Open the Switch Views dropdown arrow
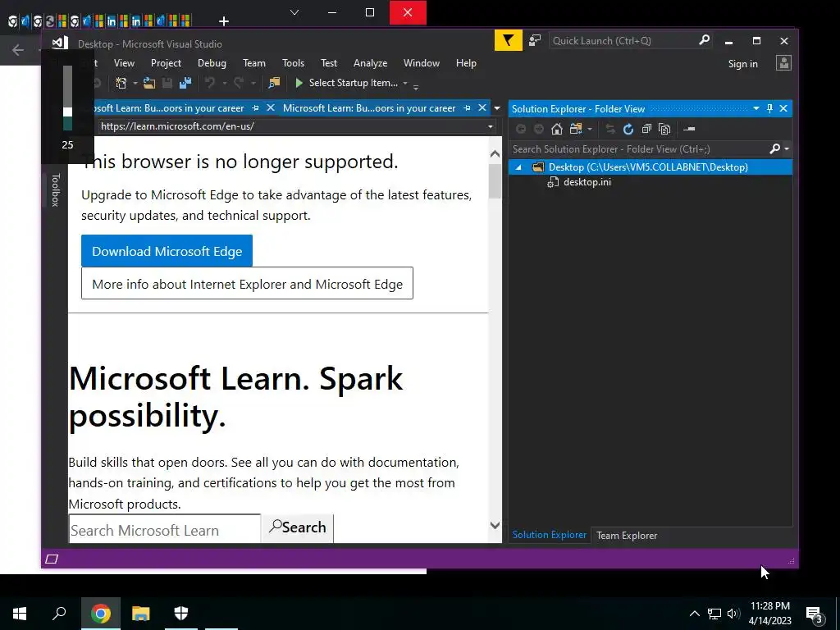Image resolution: width=840 pixels, height=630 pixels. [x=590, y=129]
